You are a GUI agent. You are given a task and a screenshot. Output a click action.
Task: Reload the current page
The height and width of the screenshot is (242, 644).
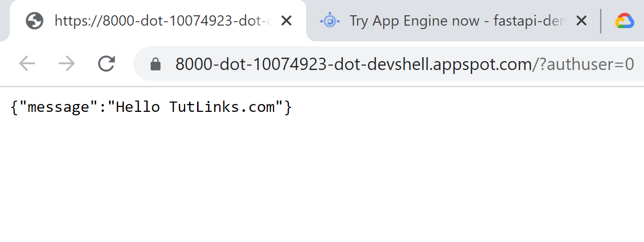point(106,64)
